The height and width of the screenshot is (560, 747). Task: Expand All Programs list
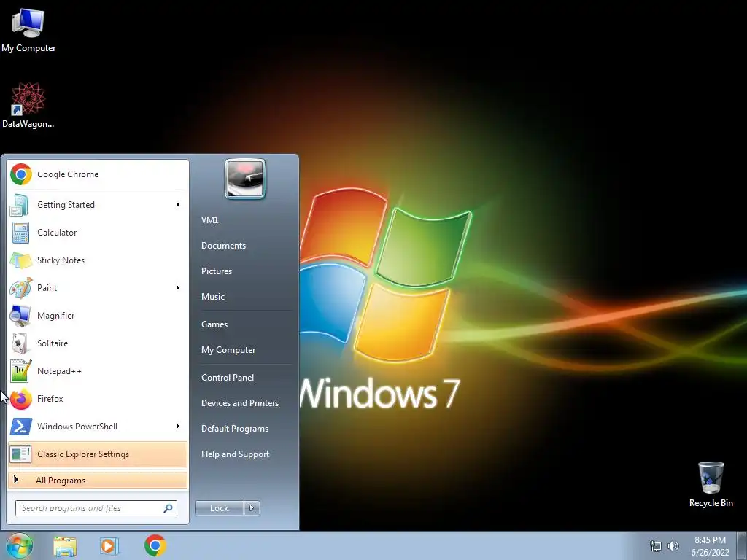[x=98, y=480]
